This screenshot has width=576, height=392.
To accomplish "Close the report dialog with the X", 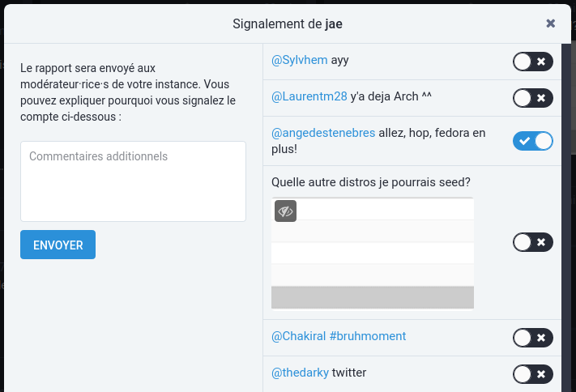I will [551, 23].
